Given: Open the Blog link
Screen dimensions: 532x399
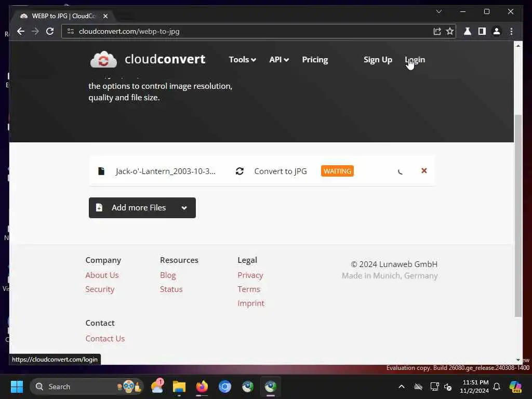Looking at the screenshot, I should 168,275.
